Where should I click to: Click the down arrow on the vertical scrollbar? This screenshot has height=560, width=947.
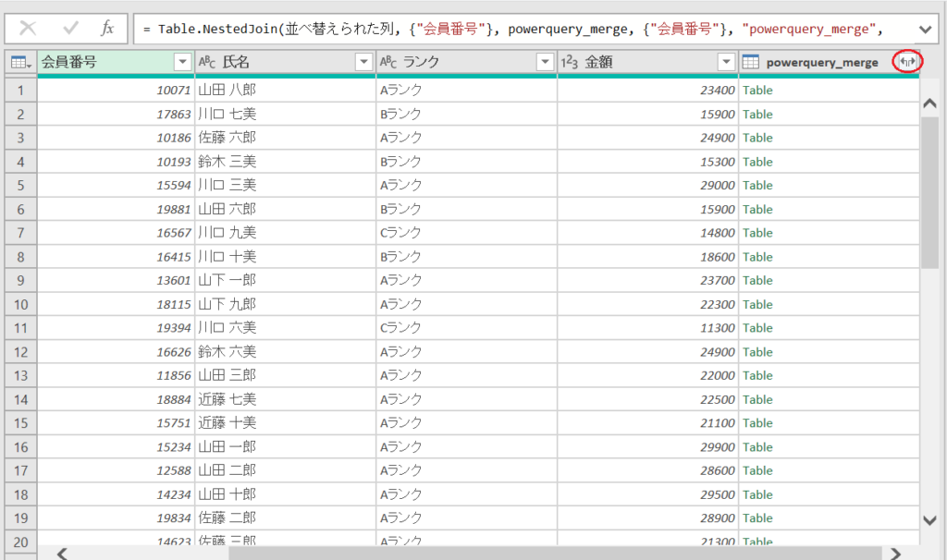(x=932, y=520)
